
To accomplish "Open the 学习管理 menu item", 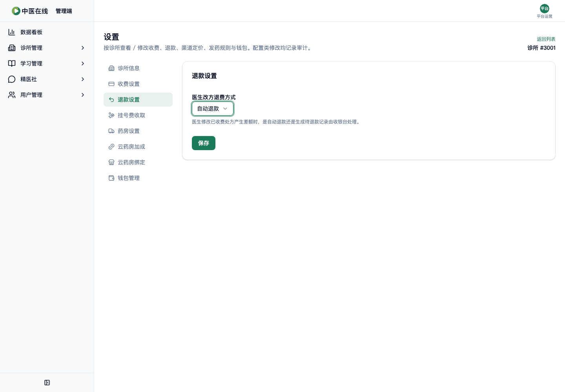I will tap(47, 64).
